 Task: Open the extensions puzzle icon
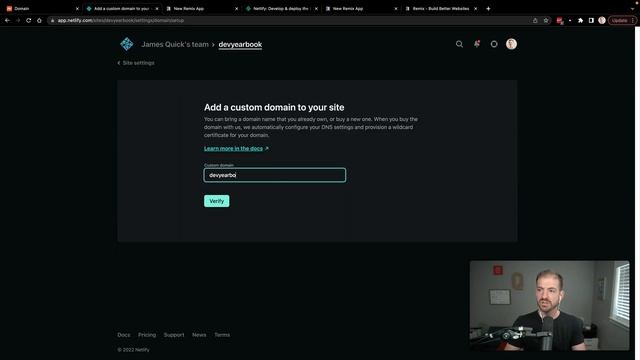point(580,20)
